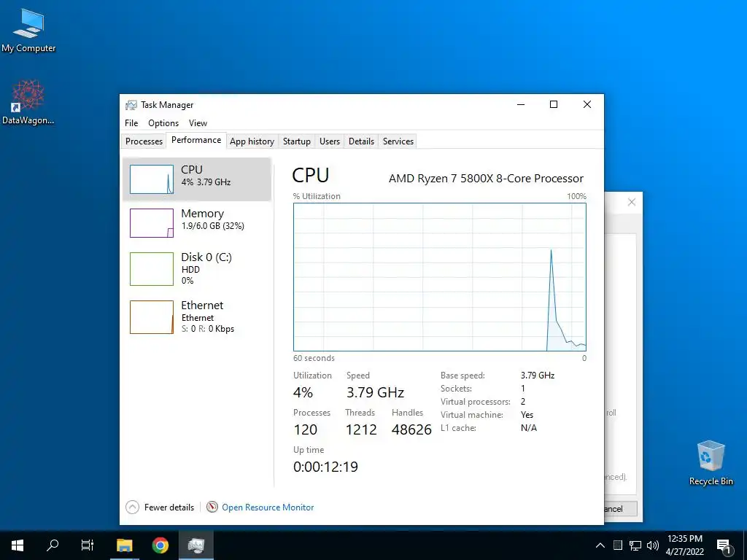Launch Google Chrome from the taskbar
The image size is (747, 560).
160,545
